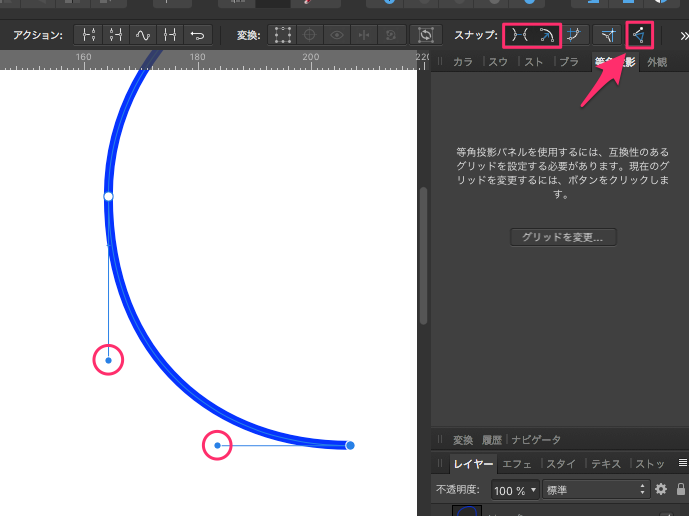The height and width of the screenshot is (516, 689).
Task: Switch to the 外観 tab
Action: tap(657, 62)
